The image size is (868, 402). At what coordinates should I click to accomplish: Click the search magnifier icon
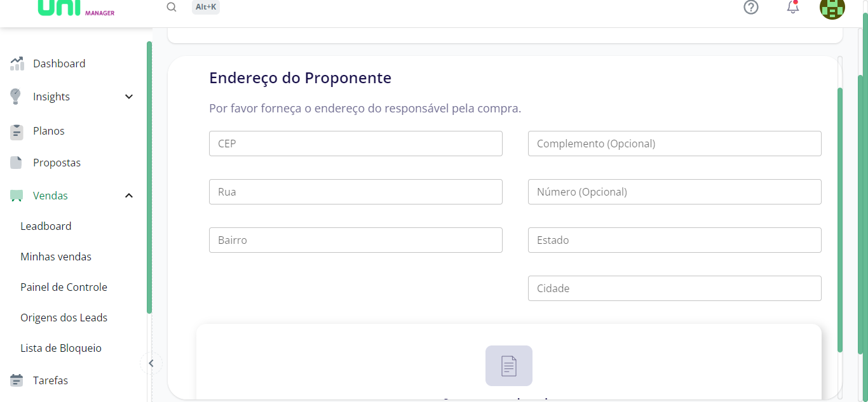point(172,7)
